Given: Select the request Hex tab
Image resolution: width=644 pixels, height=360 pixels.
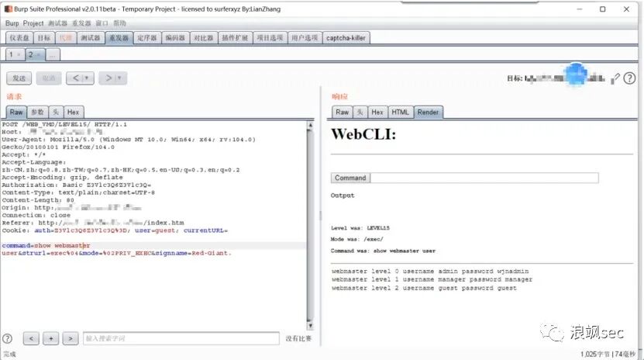Looking at the screenshot, I should click(x=73, y=112).
